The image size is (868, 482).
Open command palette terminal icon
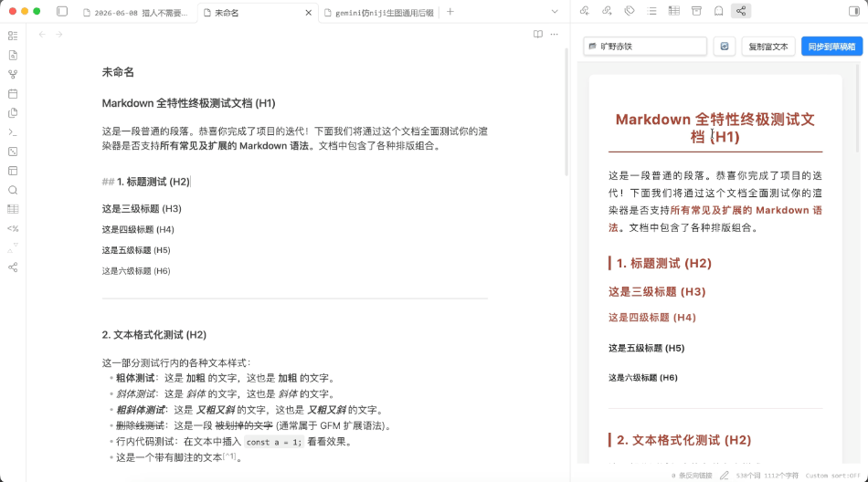pos(13,132)
